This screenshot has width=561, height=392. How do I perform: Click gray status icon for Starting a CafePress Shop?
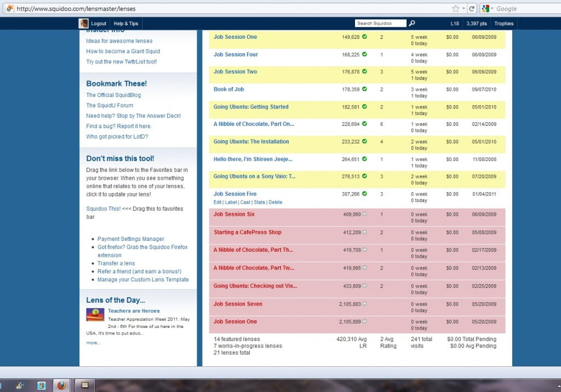click(x=364, y=232)
